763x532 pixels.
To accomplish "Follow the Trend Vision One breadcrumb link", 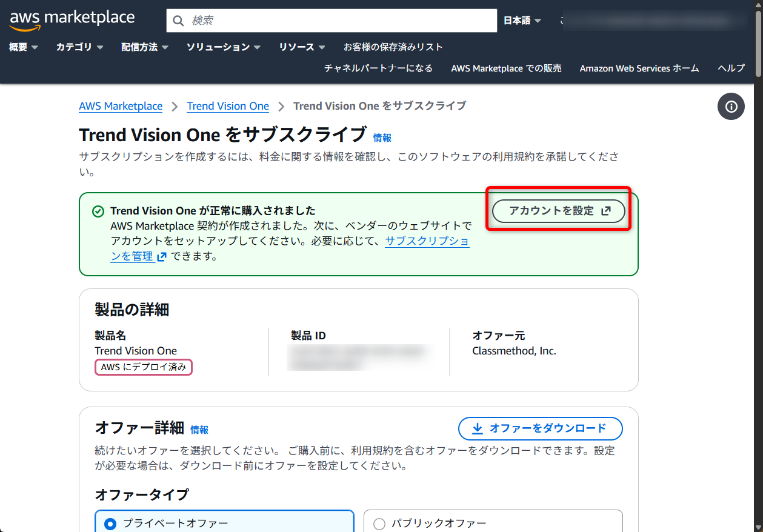I will point(228,106).
